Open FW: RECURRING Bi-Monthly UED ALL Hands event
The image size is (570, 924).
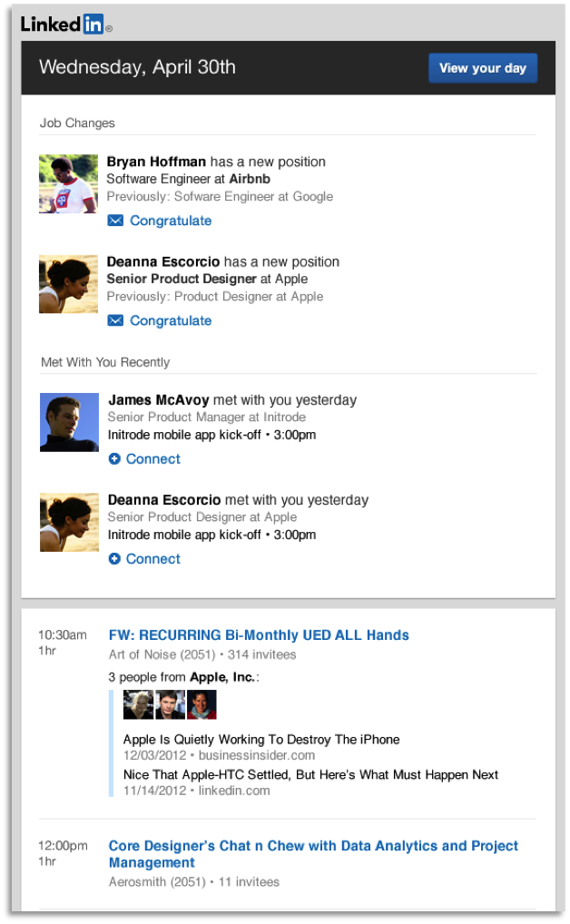coord(259,635)
